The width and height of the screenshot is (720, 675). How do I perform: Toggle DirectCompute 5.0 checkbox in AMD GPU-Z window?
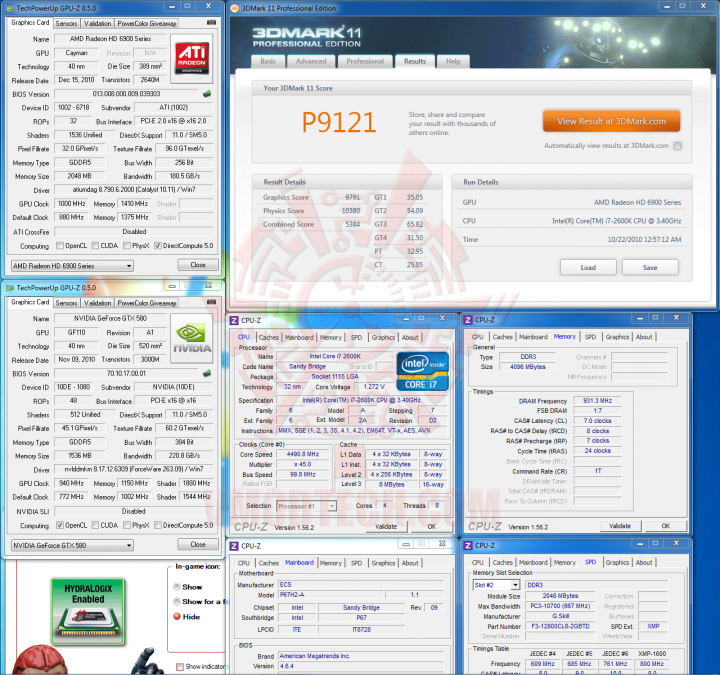tap(158, 246)
